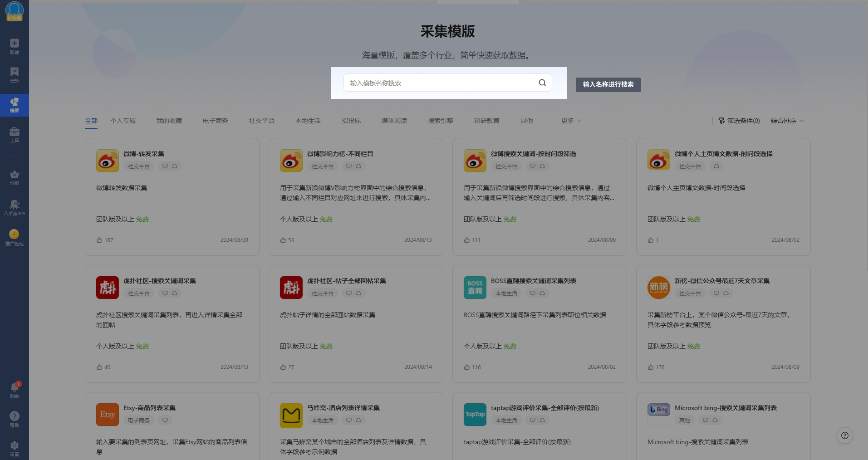This screenshot has height=460, width=868.
Task: Open the 筛选条件(0) filter options
Action: tap(739, 121)
